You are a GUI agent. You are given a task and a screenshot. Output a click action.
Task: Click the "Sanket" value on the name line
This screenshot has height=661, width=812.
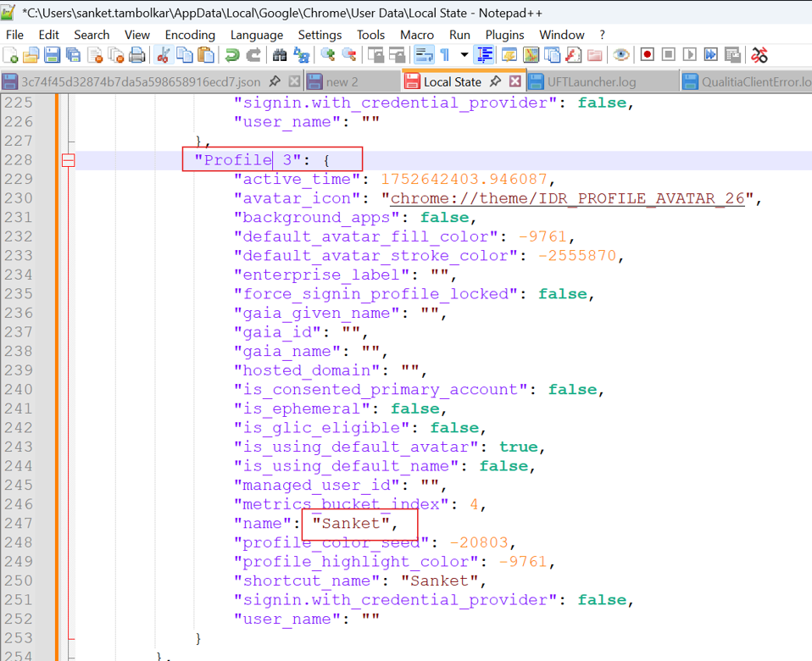(351, 524)
